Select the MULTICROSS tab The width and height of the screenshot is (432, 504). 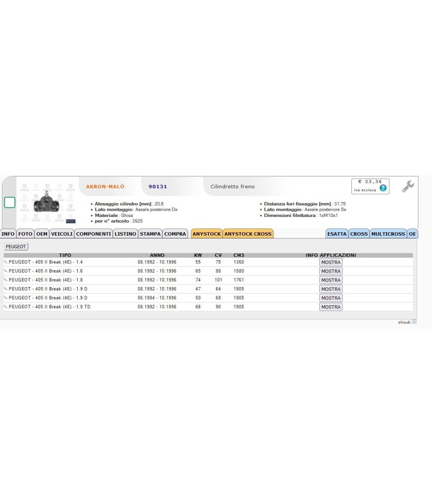[x=388, y=234]
